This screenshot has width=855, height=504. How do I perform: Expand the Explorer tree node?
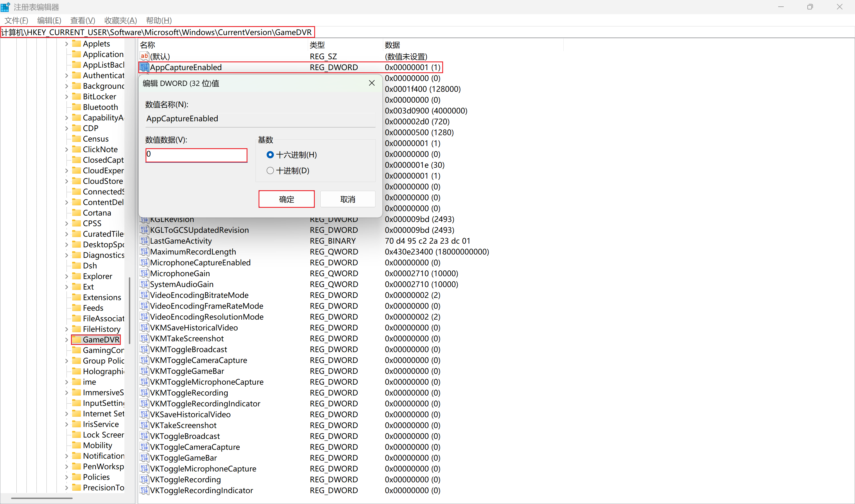[67, 276]
